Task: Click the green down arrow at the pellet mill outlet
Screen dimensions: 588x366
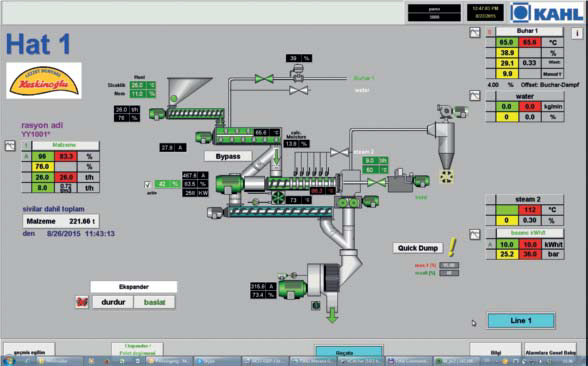Action: point(332,316)
